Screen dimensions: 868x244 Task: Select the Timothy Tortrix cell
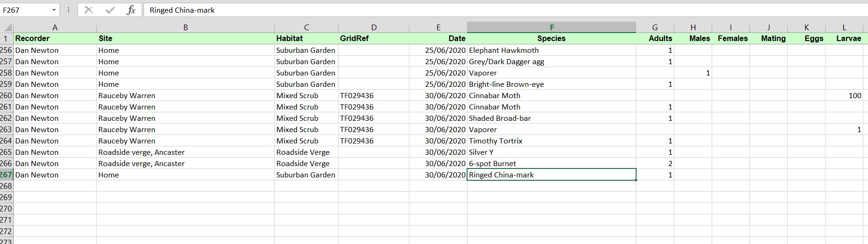[x=552, y=141]
